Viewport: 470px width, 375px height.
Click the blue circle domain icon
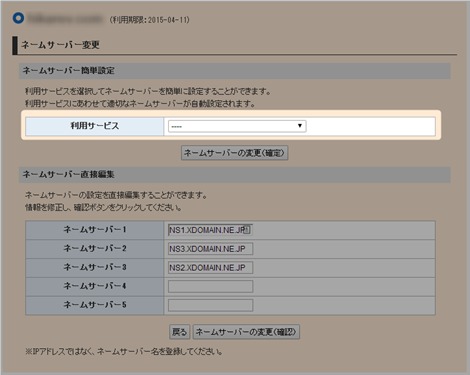pyautogui.click(x=18, y=18)
